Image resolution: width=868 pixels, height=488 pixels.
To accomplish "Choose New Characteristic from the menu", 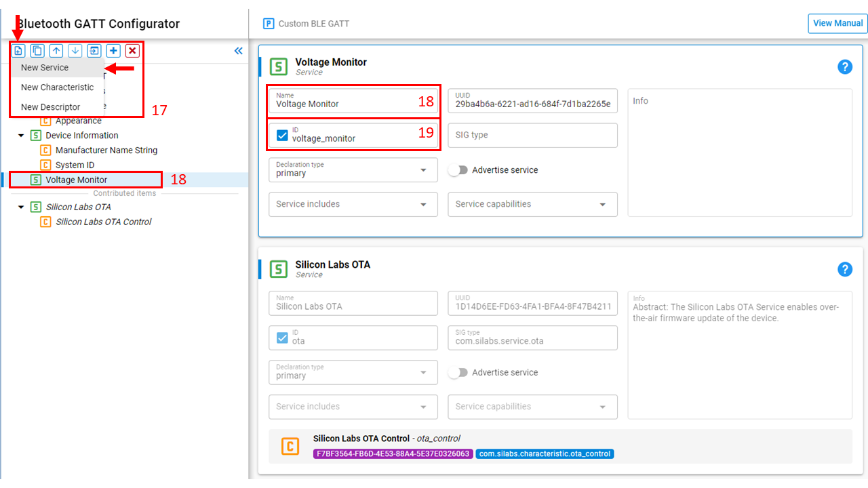I will [x=57, y=87].
